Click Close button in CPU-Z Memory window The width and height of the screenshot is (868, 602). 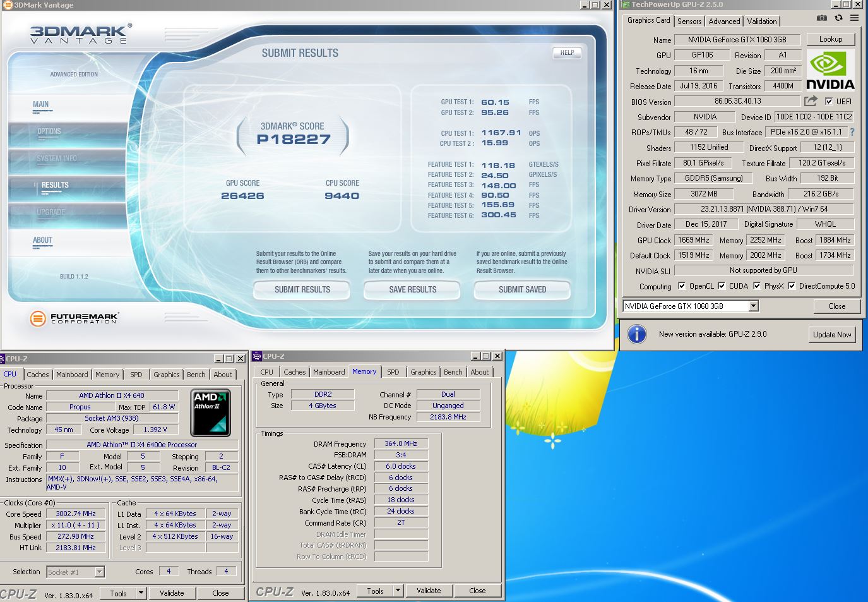tap(477, 591)
